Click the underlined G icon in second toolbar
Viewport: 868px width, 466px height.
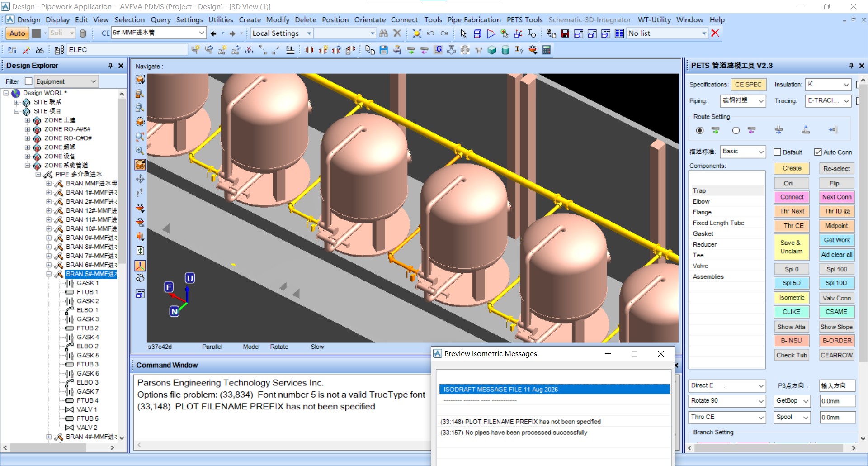click(x=438, y=50)
